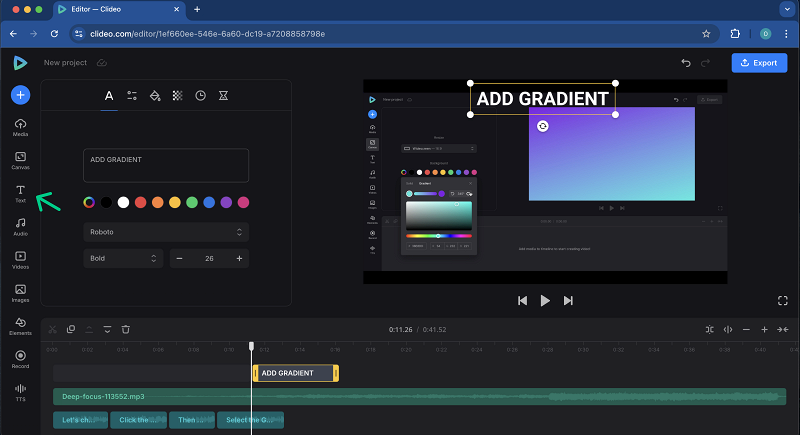Open the custom color picker wheel
This screenshot has width=800, height=435.
[89, 202]
